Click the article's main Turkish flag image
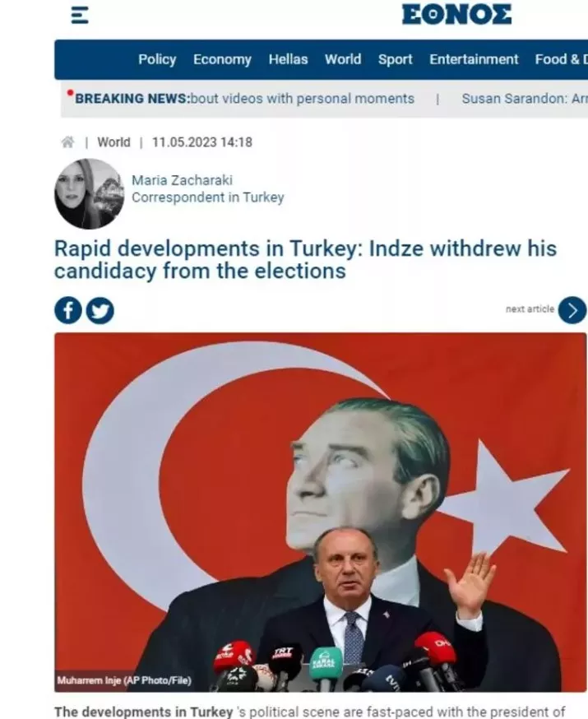The image size is (588, 719). coord(321,513)
